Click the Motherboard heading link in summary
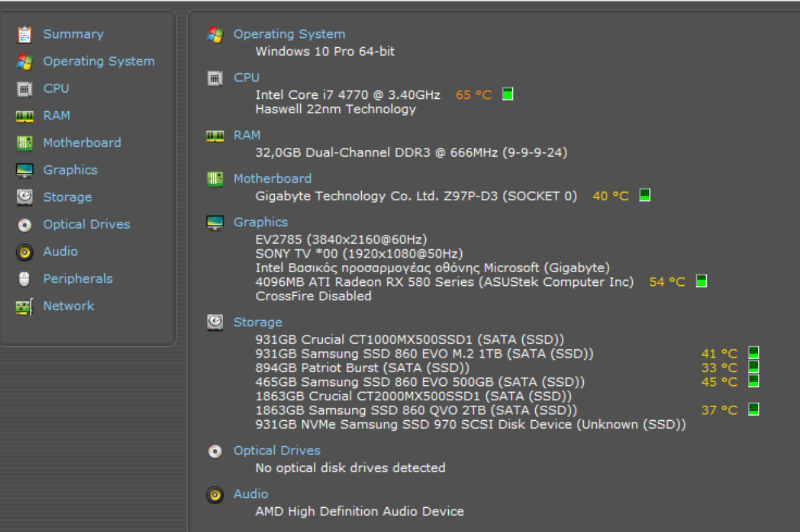Screen dimensions: 800x532 click(272, 178)
